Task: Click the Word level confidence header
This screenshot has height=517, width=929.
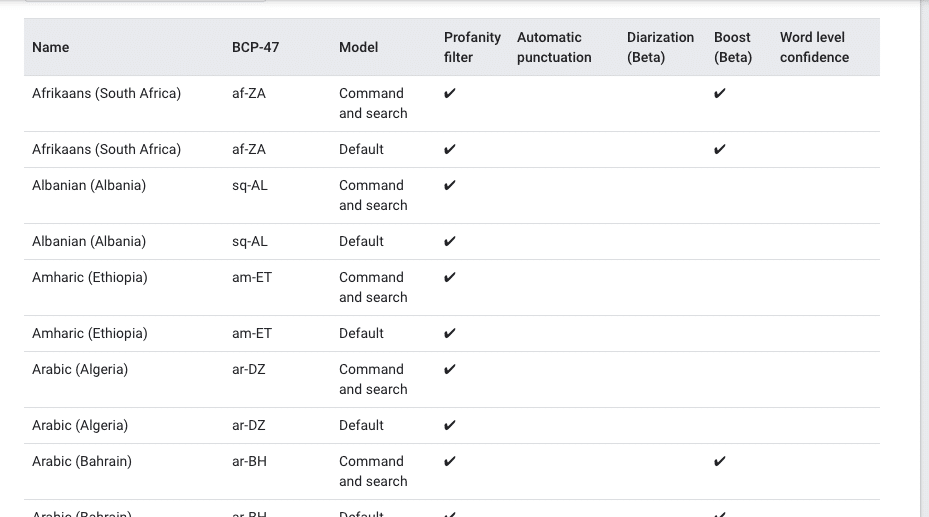Action: coord(814,47)
